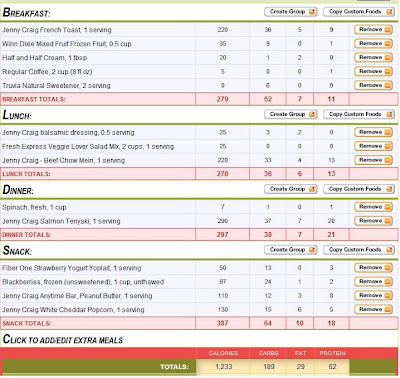Image resolution: width=400 pixels, height=378 pixels.
Task: Open Create Group for Dinner
Action: pos(291,189)
